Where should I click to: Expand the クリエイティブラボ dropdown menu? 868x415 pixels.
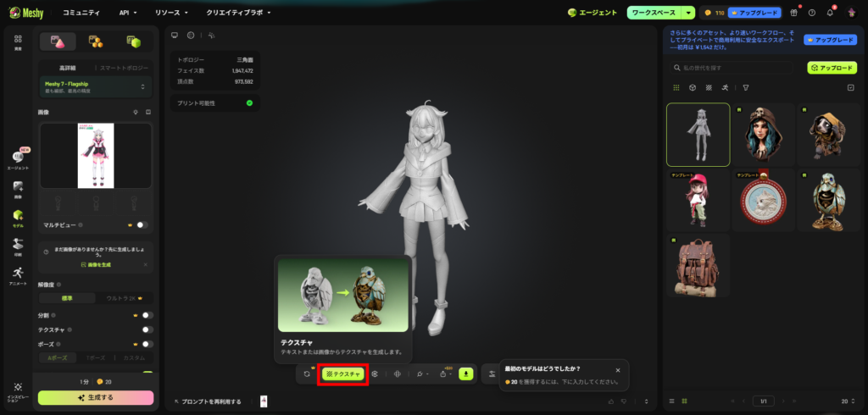[238, 12]
